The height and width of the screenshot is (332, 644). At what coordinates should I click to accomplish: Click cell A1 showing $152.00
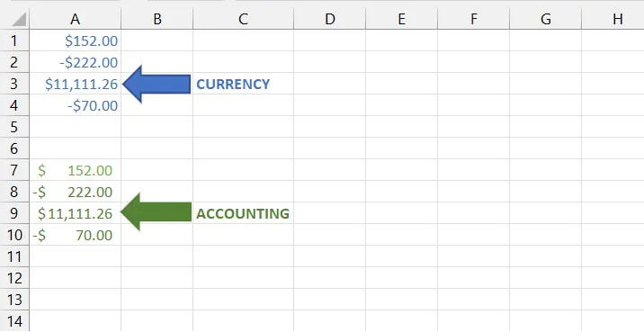coord(76,40)
